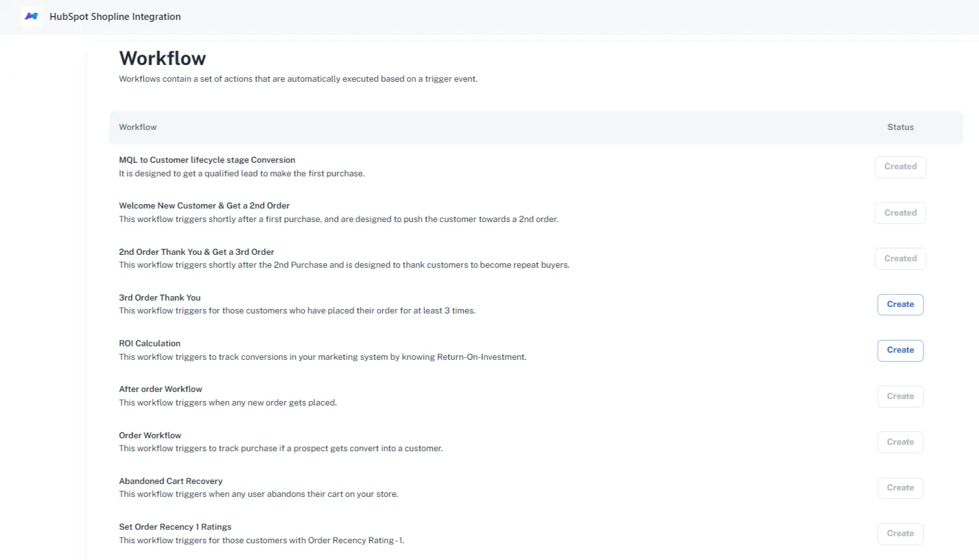Click the Status column header
979x560 pixels.
click(x=900, y=127)
